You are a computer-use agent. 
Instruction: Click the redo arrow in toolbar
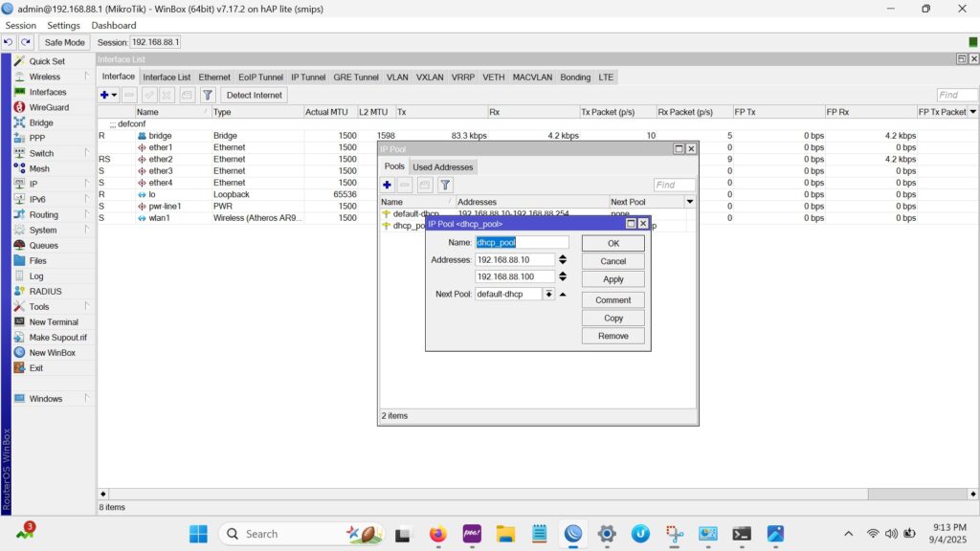26,42
